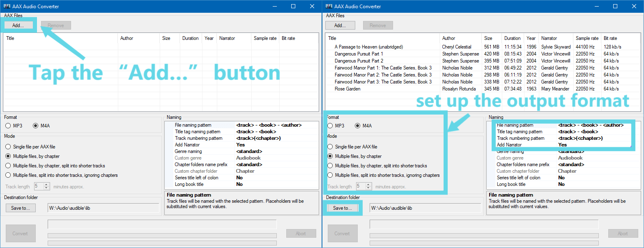Click Save to... button in left window

coord(21,208)
